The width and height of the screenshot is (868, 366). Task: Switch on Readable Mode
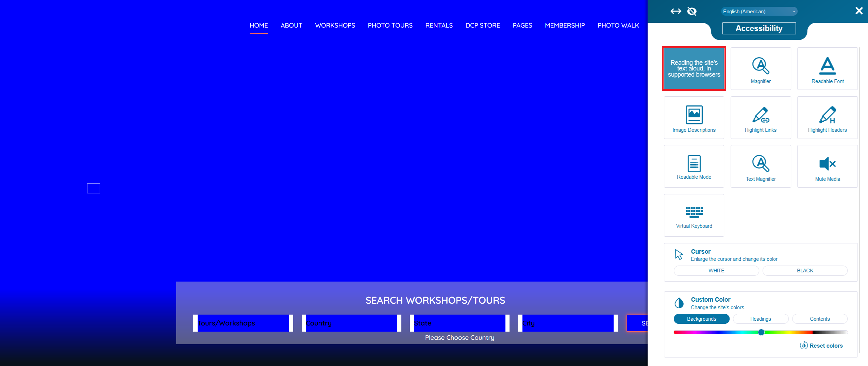pos(694,166)
